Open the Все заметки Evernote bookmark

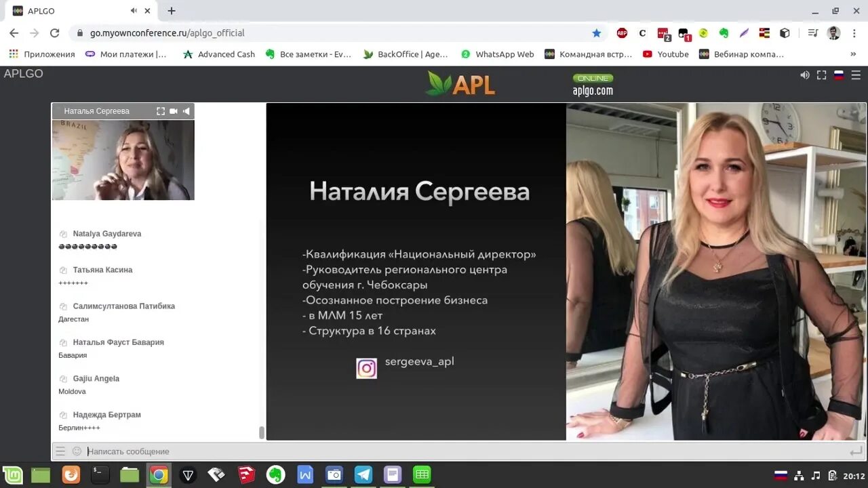309,54
